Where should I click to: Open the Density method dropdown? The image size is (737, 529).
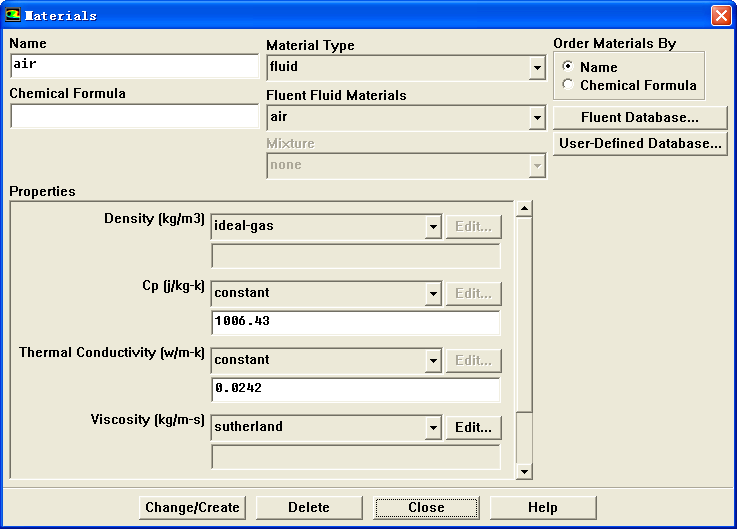(x=432, y=227)
